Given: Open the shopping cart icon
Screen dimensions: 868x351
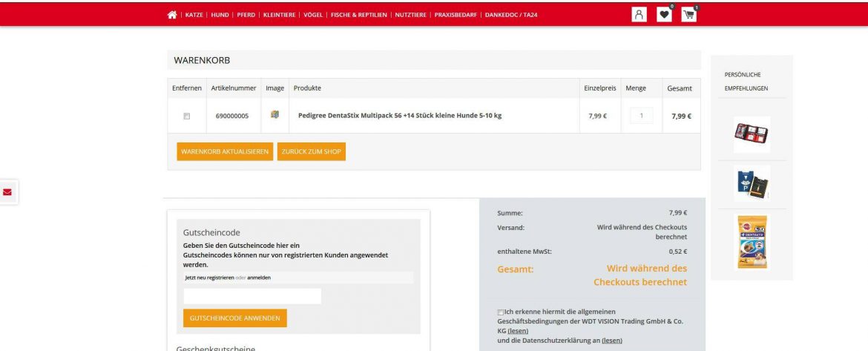Looking at the screenshot, I should 689,15.
